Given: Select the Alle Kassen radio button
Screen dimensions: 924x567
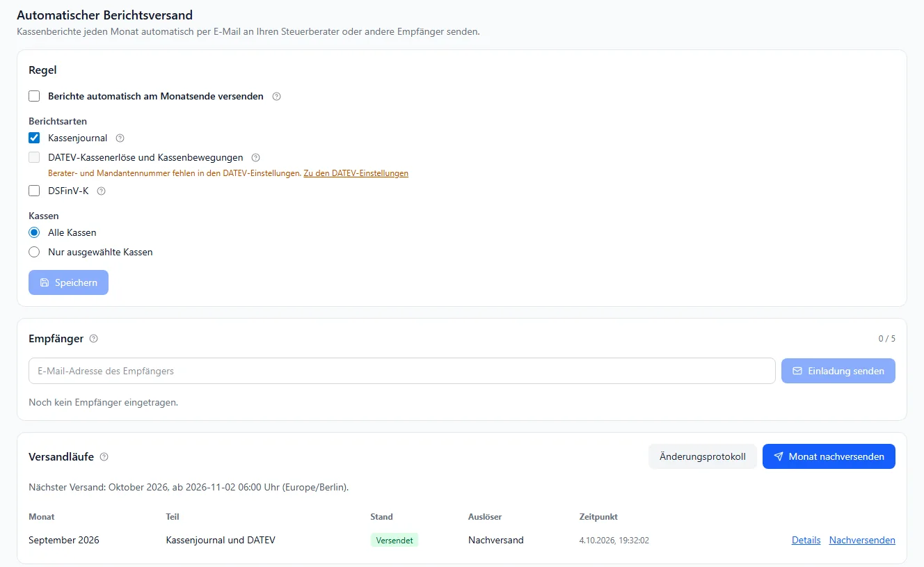Looking at the screenshot, I should [x=34, y=233].
